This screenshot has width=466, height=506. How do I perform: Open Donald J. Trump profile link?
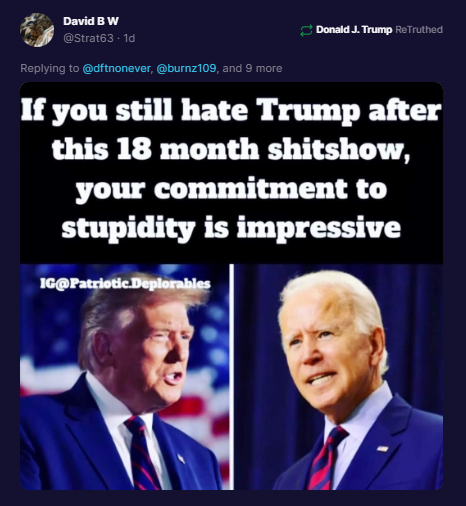354,30
